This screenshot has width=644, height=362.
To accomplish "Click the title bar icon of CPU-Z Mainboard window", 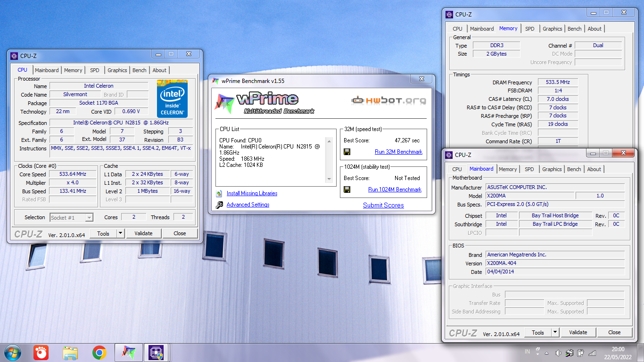I will tap(449, 155).
